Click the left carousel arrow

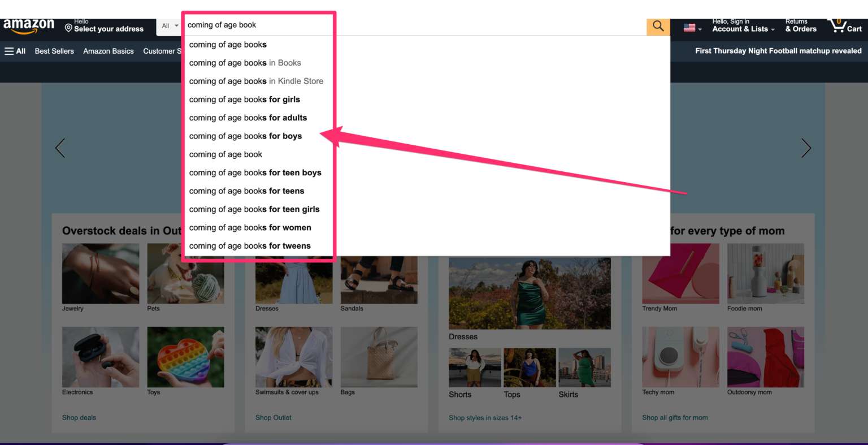[x=60, y=148]
